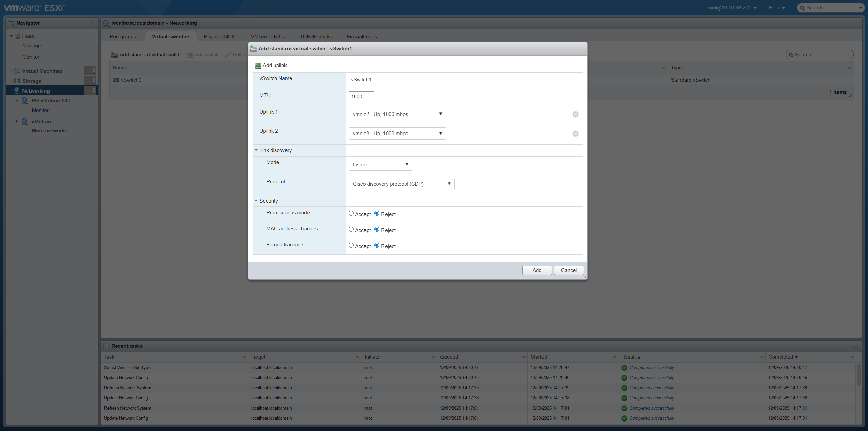Screen dimensions: 868x431
Task: Select the Add uplink icon in the dialog
Action: click(258, 65)
